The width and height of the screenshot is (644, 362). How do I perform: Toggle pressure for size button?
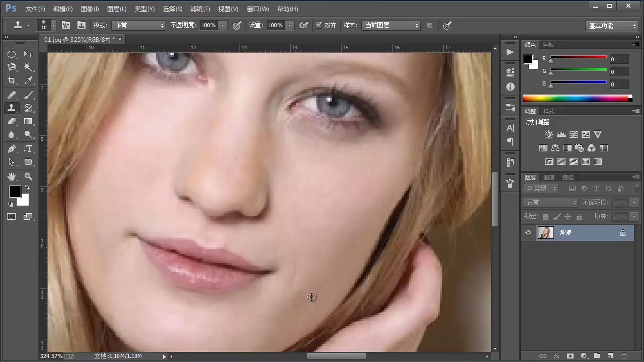pos(447,25)
